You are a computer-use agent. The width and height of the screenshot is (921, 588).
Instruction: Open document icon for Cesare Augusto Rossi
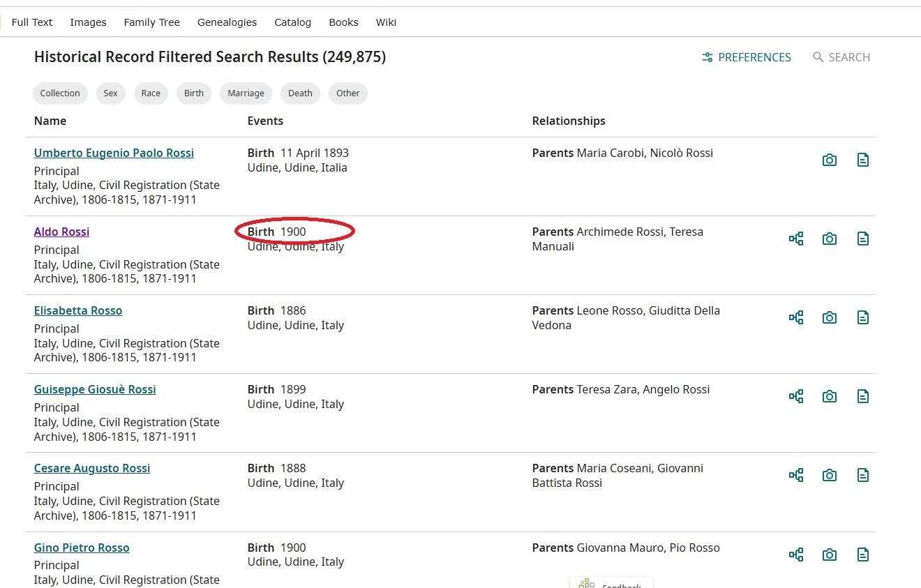point(863,476)
